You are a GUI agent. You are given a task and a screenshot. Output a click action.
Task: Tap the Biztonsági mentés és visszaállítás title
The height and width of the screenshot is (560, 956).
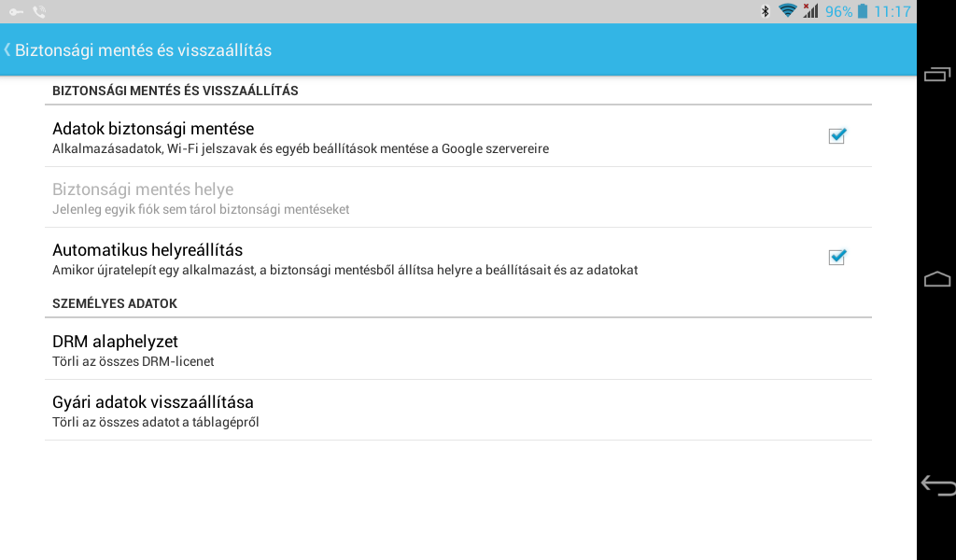click(143, 50)
